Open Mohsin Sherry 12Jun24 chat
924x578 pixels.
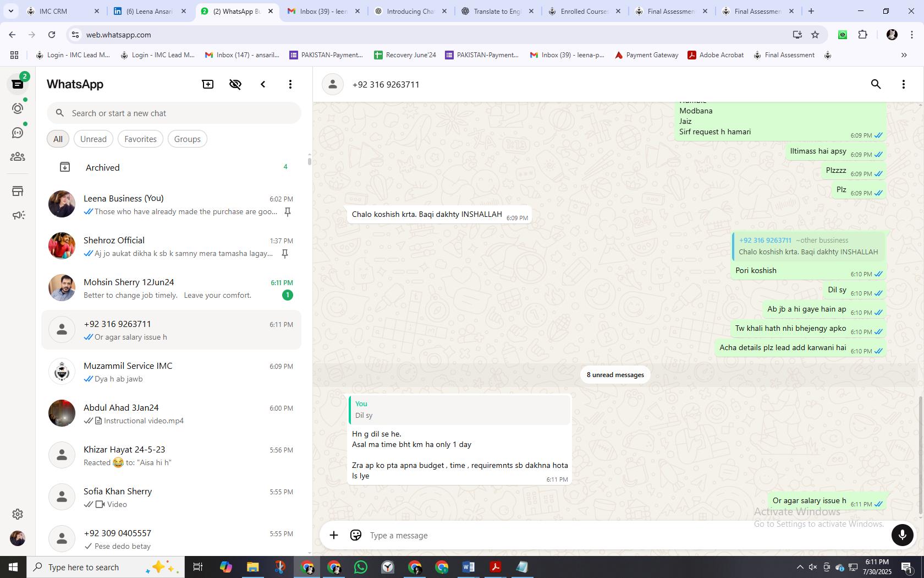pos(172,288)
